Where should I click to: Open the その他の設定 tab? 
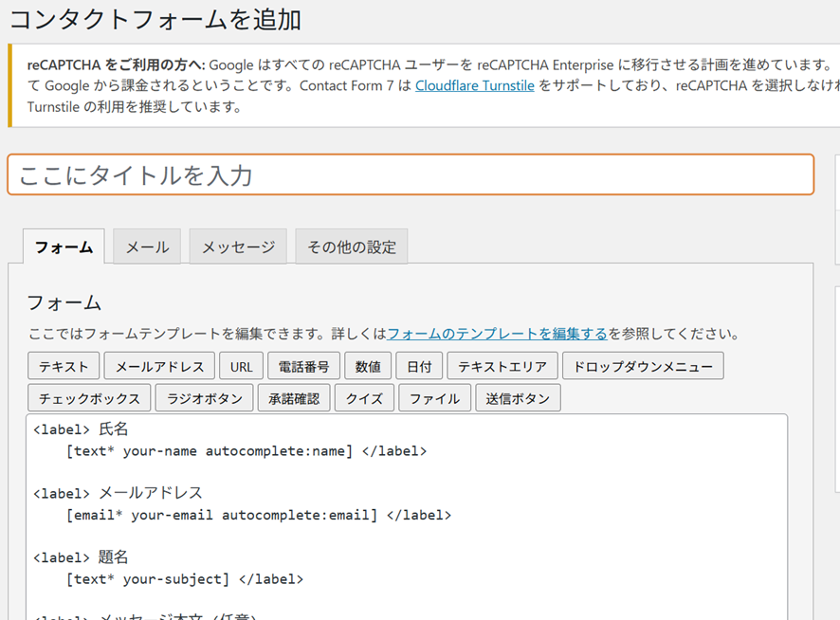[351, 246]
